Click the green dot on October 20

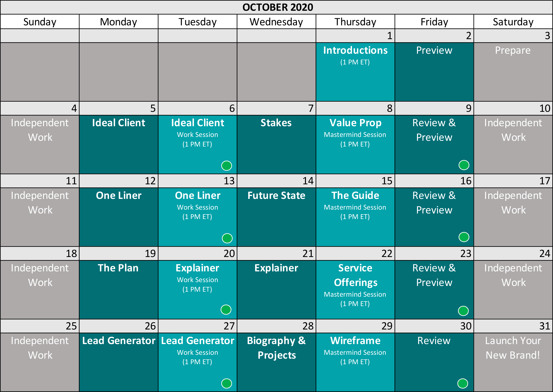tap(226, 310)
